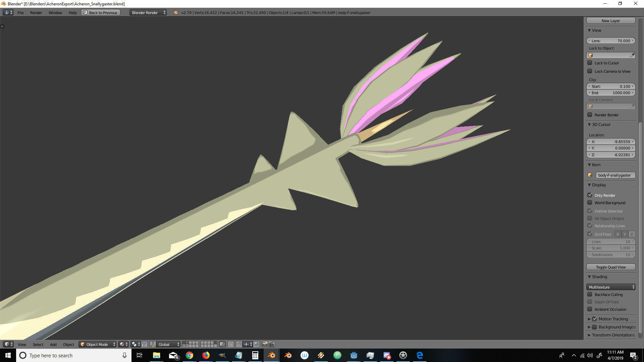The width and height of the screenshot is (644, 362).
Task: Open the pivot point selector
Action: tap(136, 344)
